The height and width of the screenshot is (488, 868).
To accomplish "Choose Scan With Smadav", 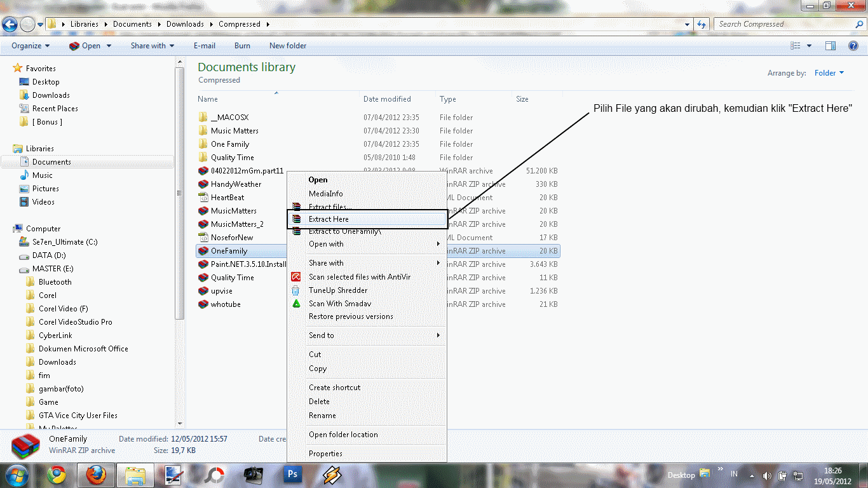I will (340, 304).
